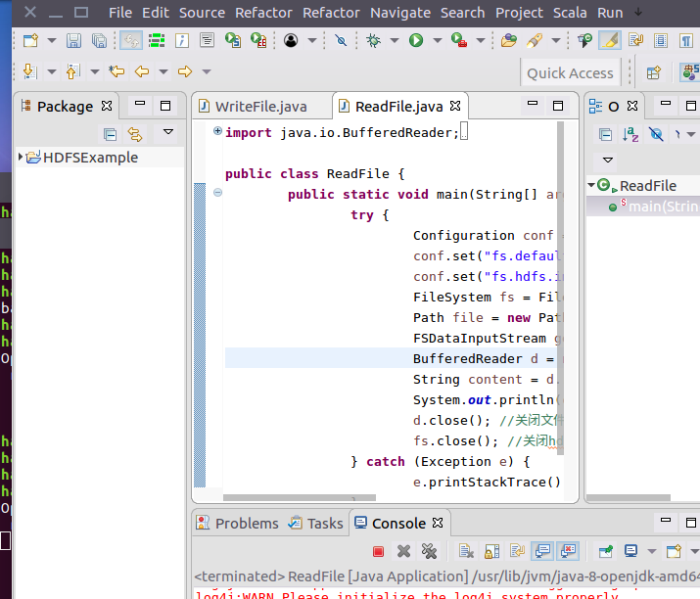The height and width of the screenshot is (599, 700).
Task: Click the Forward navigation arrow
Action: pyautogui.click(x=185, y=71)
